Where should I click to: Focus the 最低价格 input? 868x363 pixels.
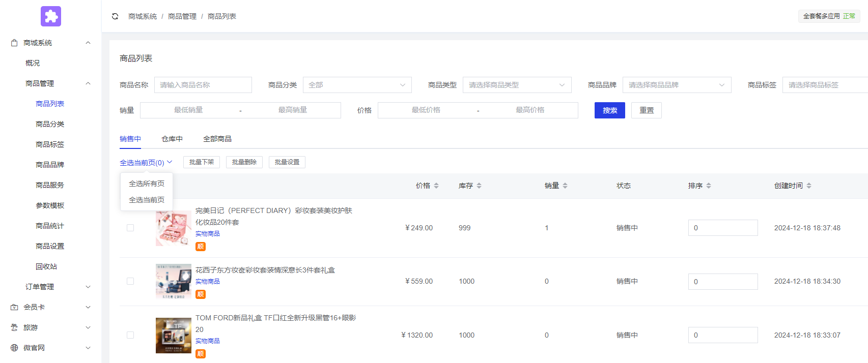(x=426, y=110)
